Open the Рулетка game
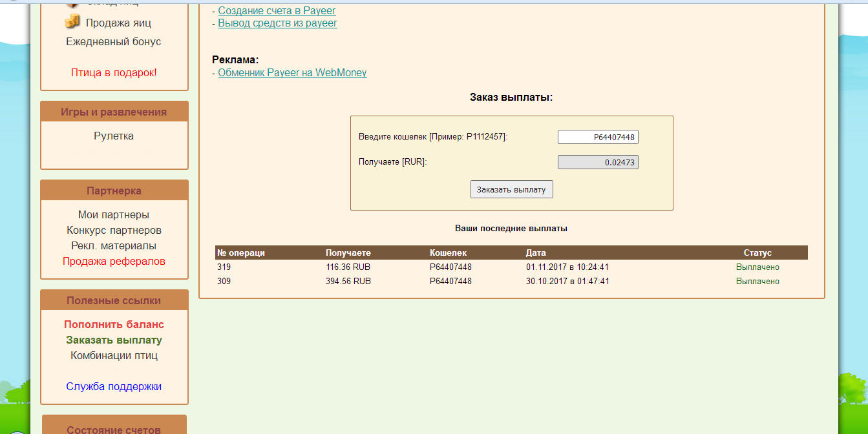The image size is (868, 434). click(x=114, y=136)
